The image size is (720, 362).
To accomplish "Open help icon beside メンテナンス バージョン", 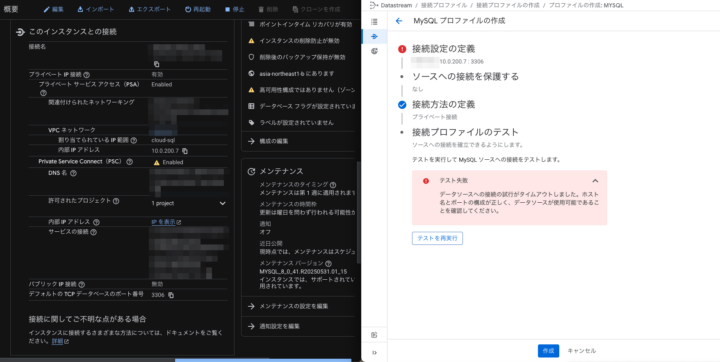I will (328, 264).
